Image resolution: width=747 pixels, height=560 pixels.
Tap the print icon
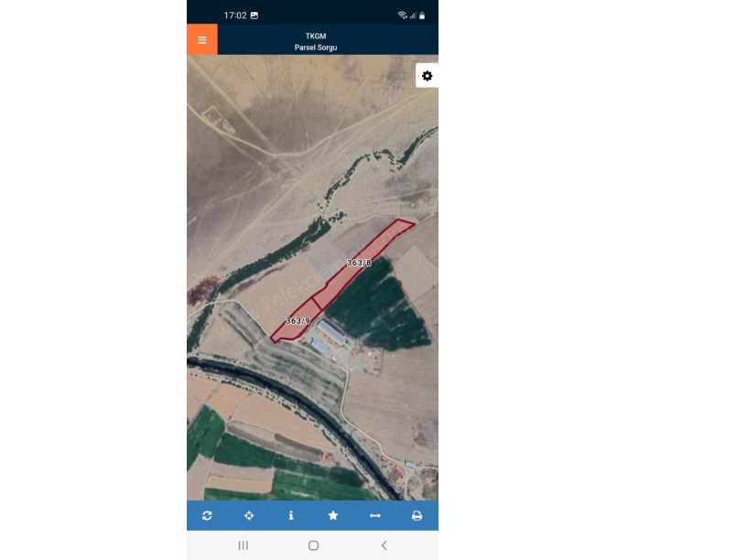[x=417, y=515]
